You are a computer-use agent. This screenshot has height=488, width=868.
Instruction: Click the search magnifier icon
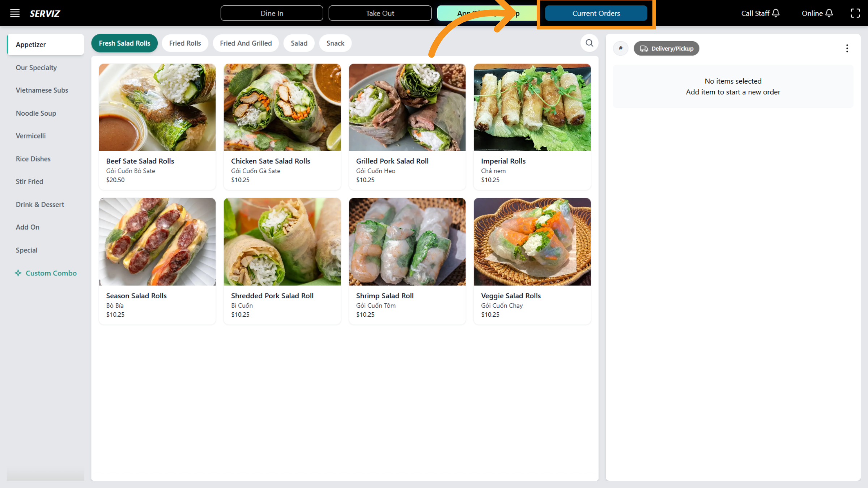(589, 43)
